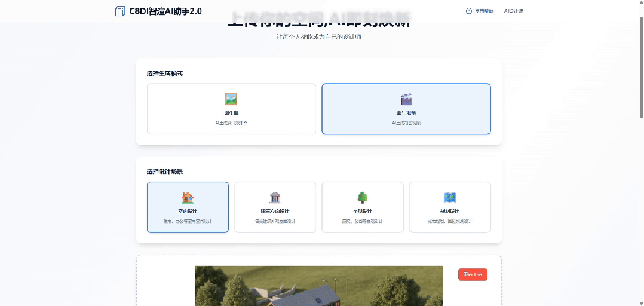644x306 pixels.
Task: Pick the 建筑立面设计 scene label
Action: (x=275, y=212)
